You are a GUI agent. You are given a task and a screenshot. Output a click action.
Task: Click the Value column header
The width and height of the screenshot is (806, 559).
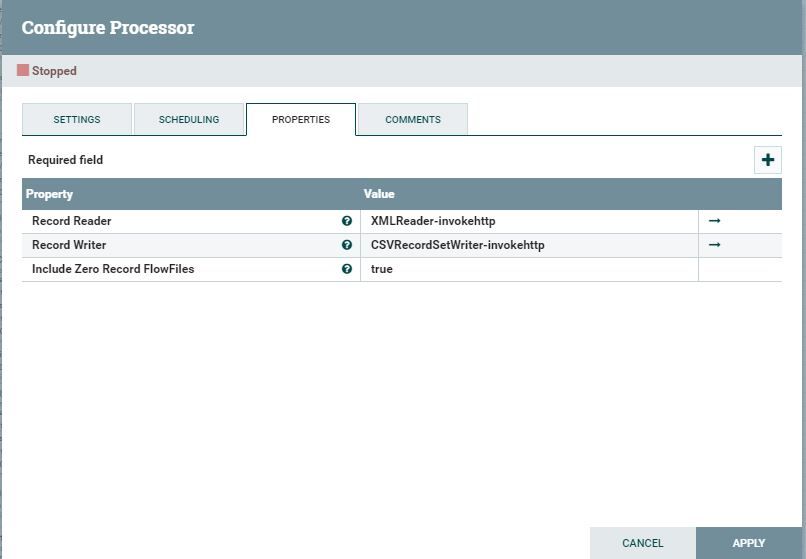pos(379,194)
